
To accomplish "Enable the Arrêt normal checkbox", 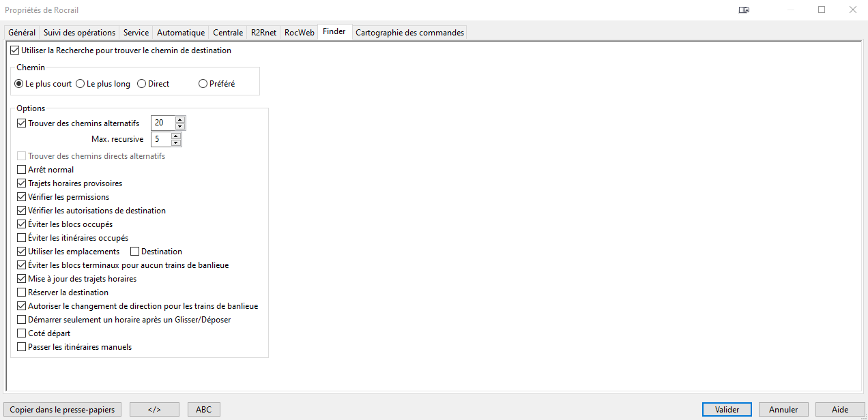I will click(x=21, y=170).
